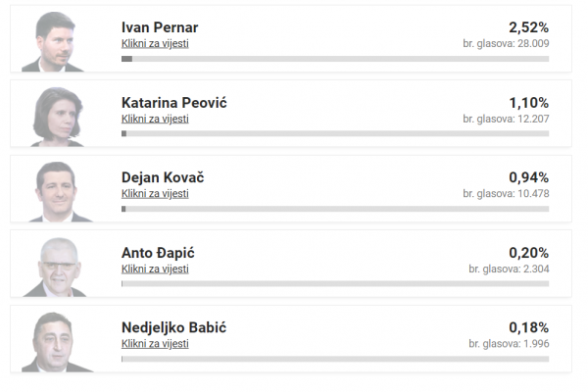Click Anto Đapić's candidate photo
This screenshot has height=392, width=588.
click(58, 267)
